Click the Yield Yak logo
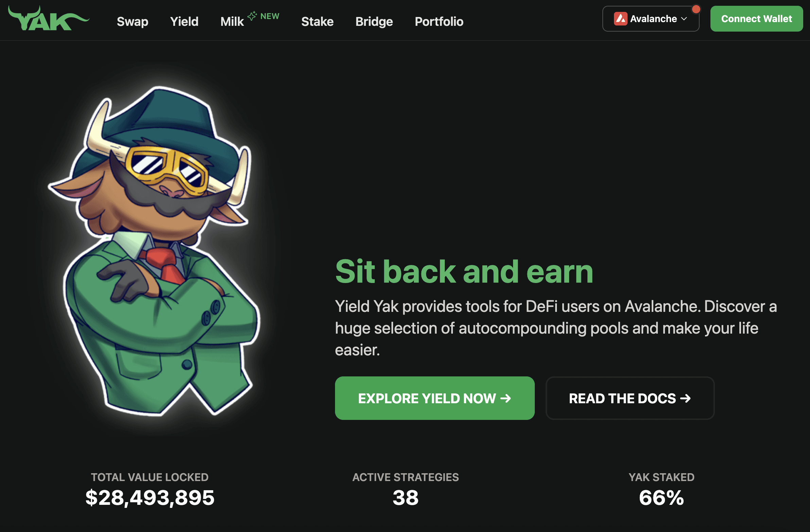This screenshot has height=532, width=810. point(49,18)
